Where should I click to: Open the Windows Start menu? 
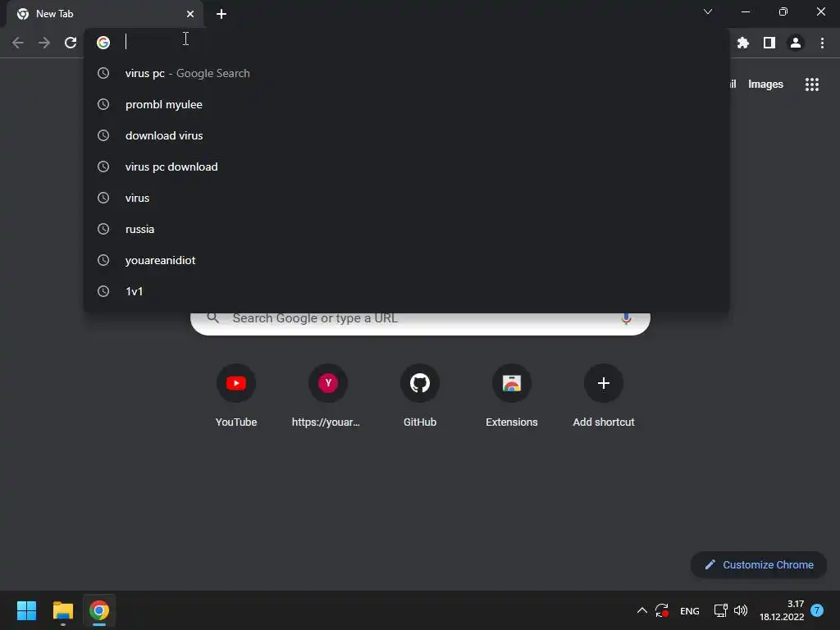pos(26,610)
